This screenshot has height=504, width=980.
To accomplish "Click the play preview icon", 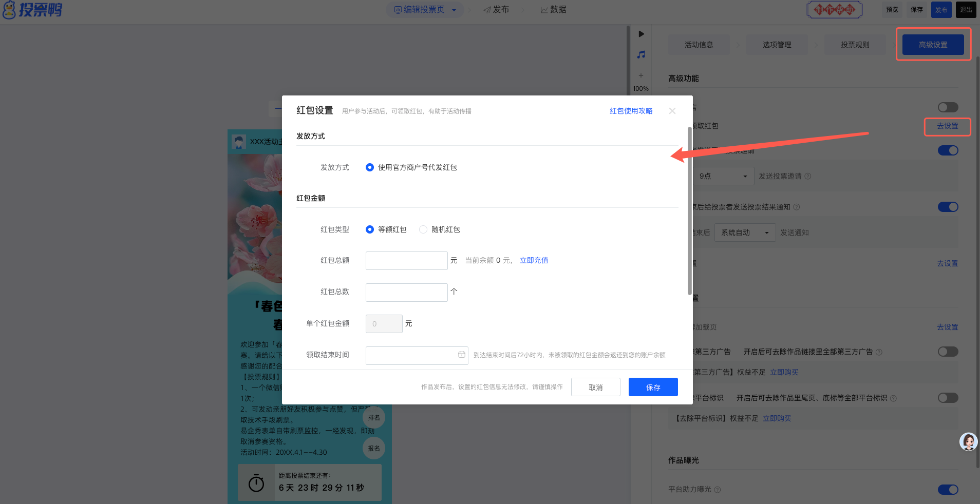I will pos(641,34).
